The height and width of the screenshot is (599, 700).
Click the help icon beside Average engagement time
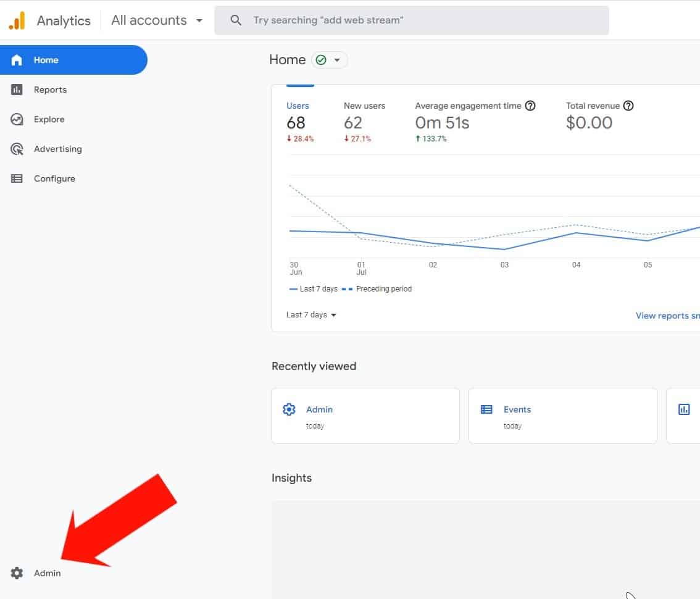pos(530,106)
